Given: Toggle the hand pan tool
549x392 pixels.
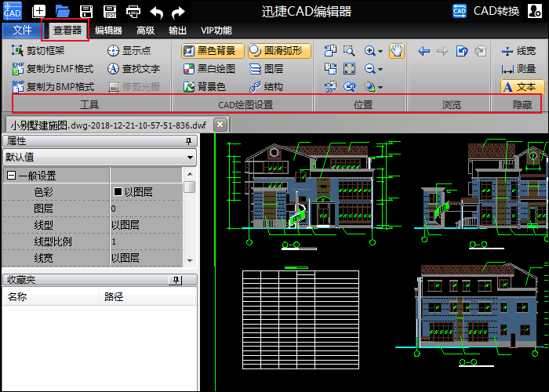Looking at the screenshot, I should click(397, 51).
